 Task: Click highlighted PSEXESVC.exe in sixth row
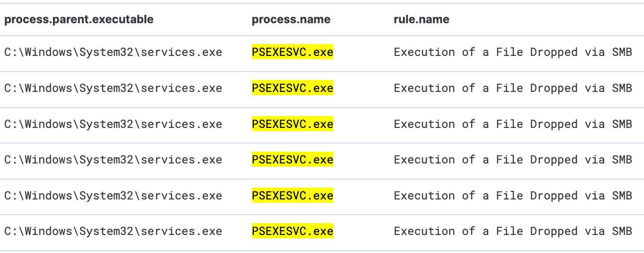tap(292, 231)
